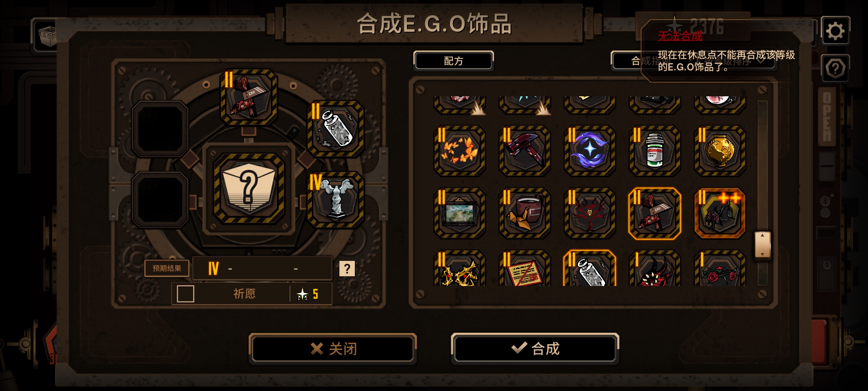Select the framed landscape painting gift
The image size is (868, 391).
(x=459, y=213)
